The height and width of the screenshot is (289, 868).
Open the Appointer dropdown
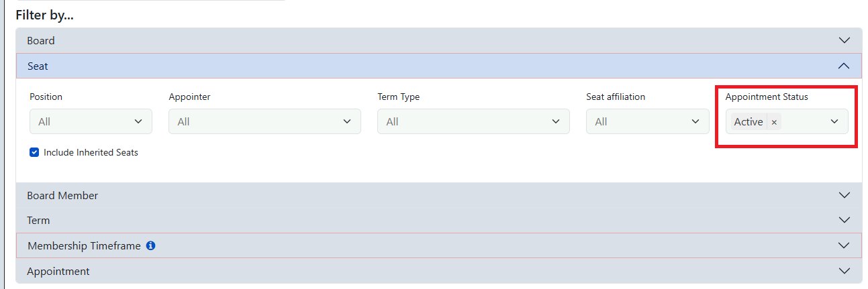click(x=264, y=121)
